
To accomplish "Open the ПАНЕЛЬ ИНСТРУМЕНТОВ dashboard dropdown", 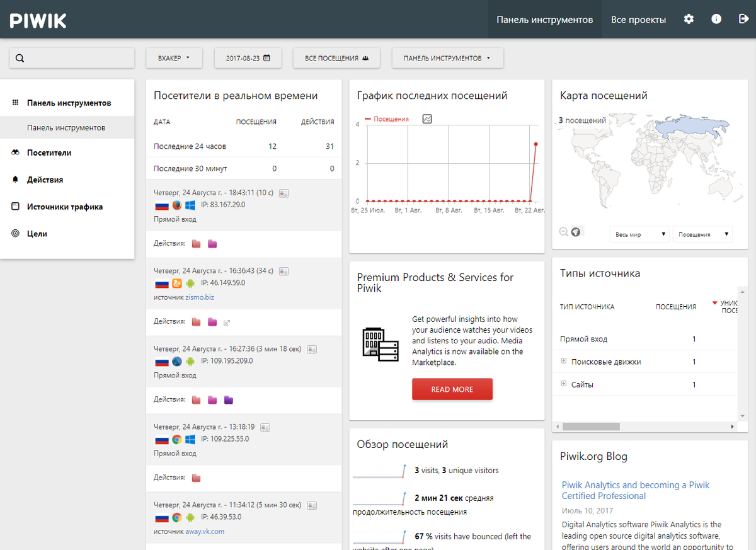I will pos(447,58).
